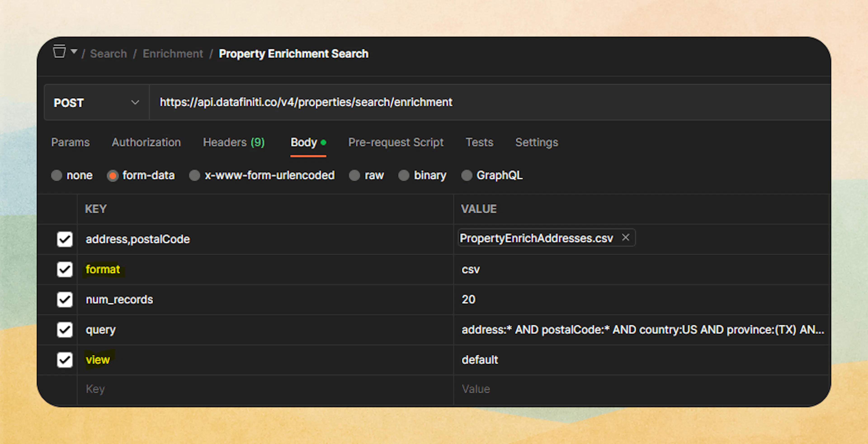Click the Enrichment breadcrumb link
This screenshot has width=868, height=444.
[173, 53]
